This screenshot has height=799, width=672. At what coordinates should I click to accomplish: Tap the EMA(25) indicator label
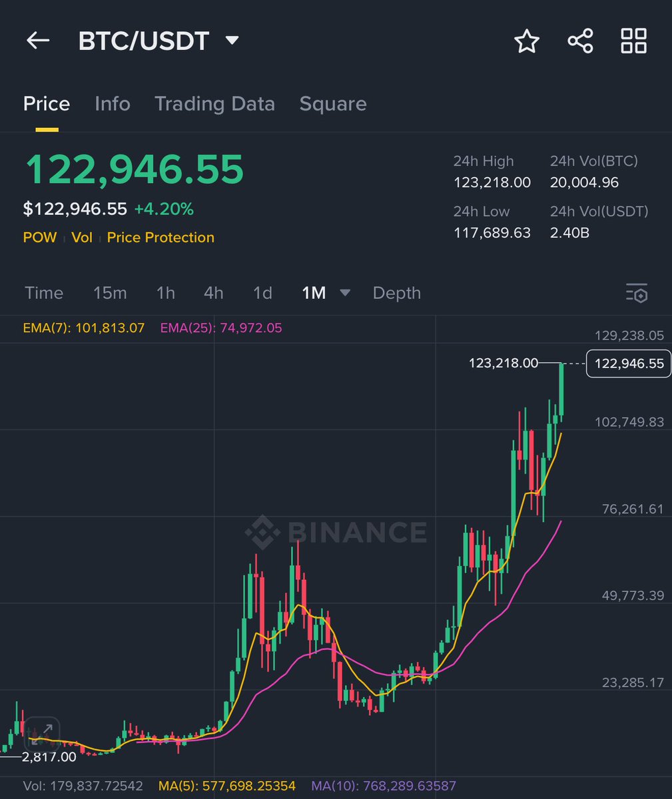[221, 328]
